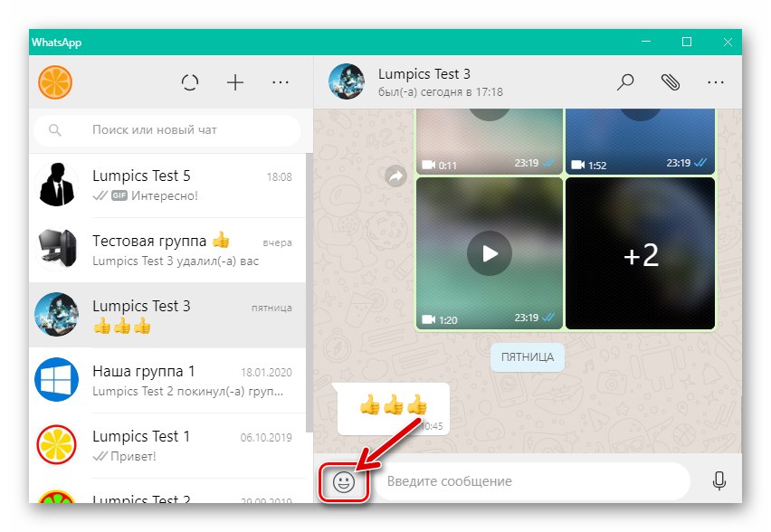This screenshot has width=771, height=532.
Task: Start a new chat with the plus icon
Action: point(235,81)
